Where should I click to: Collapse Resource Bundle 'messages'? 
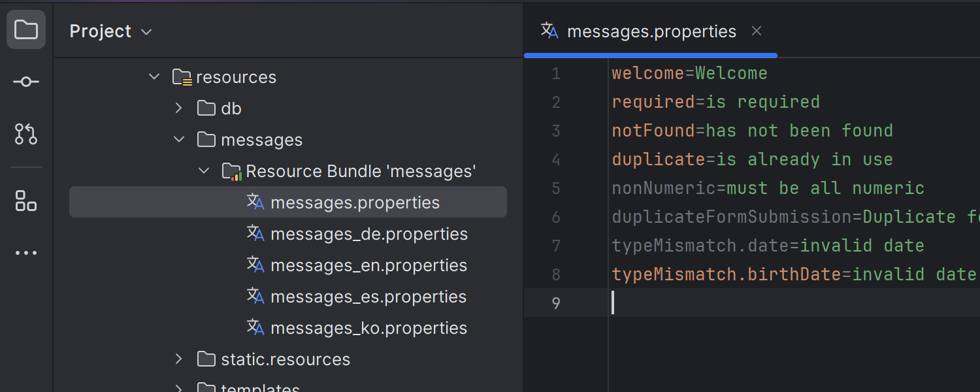tap(203, 171)
